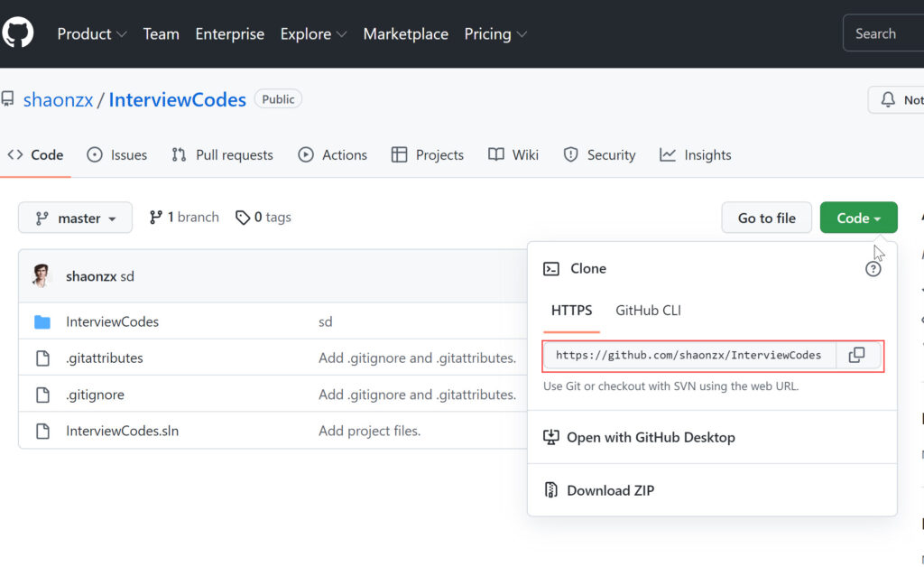This screenshot has width=924, height=567.
Task: Expand the master branch dropdown
Action: [x=76, y=218]
